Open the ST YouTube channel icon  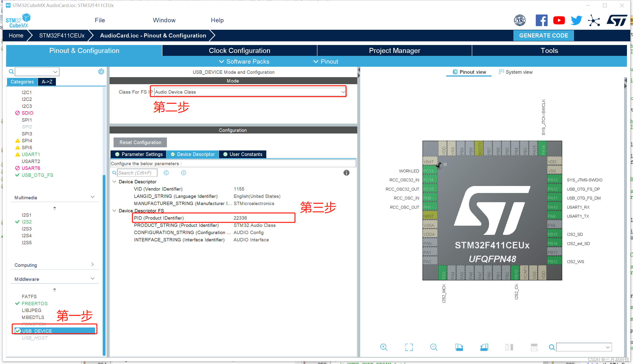559,21
